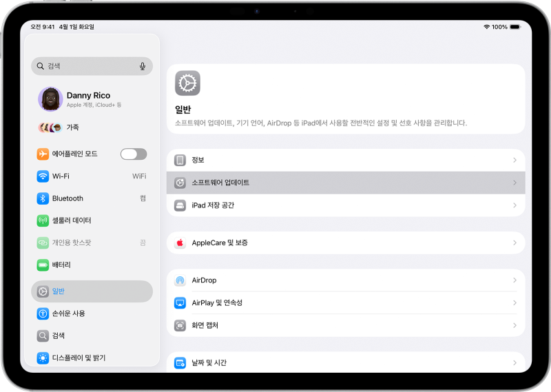Screen dimensions: 551x392
Task: Open 셀룰러 데이터 in sidebar
Action: tap(92, 220)
